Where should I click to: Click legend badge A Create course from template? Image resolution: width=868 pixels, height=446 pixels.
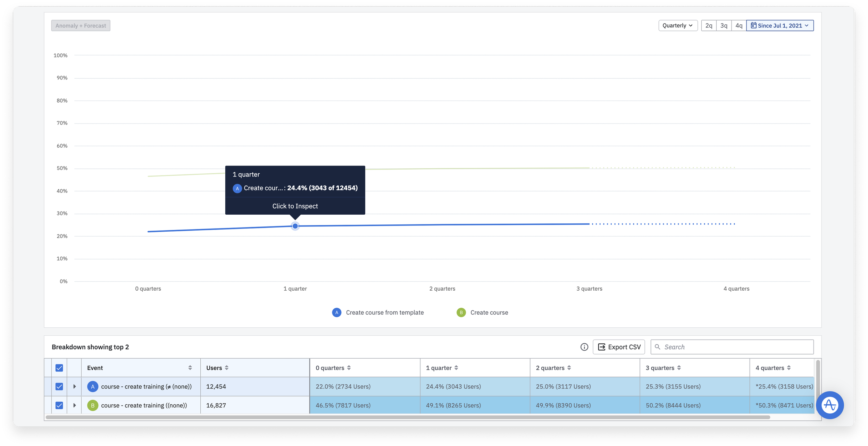point(336,312)
